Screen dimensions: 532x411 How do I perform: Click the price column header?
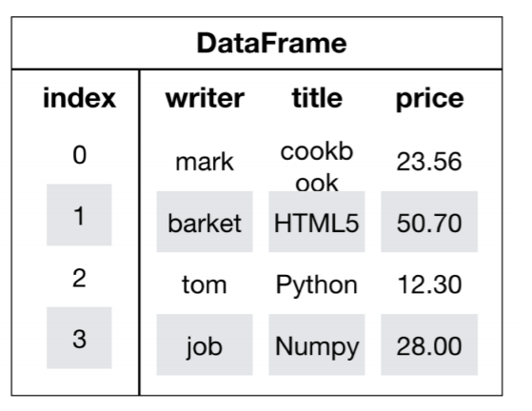pos(429,99)
